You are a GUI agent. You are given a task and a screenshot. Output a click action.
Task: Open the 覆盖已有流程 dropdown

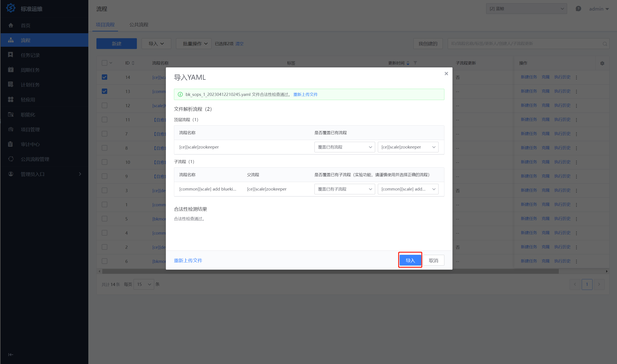coord(344,147)
